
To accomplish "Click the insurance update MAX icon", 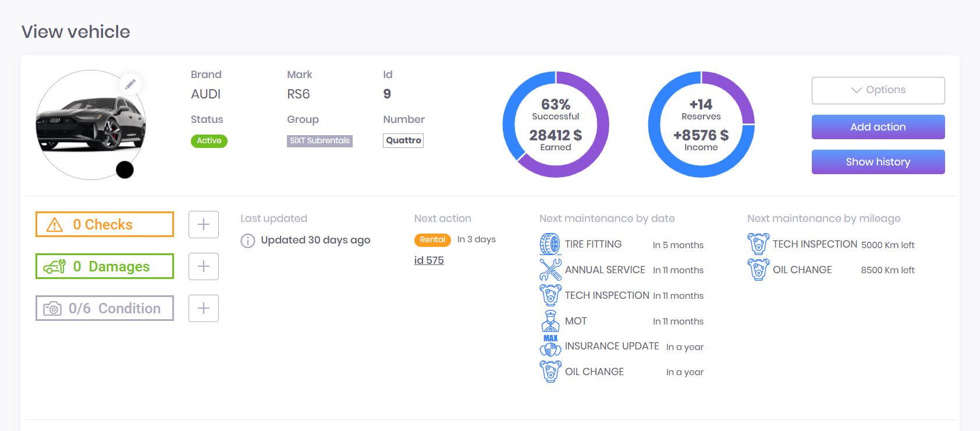I will click(x=550, y=346).
